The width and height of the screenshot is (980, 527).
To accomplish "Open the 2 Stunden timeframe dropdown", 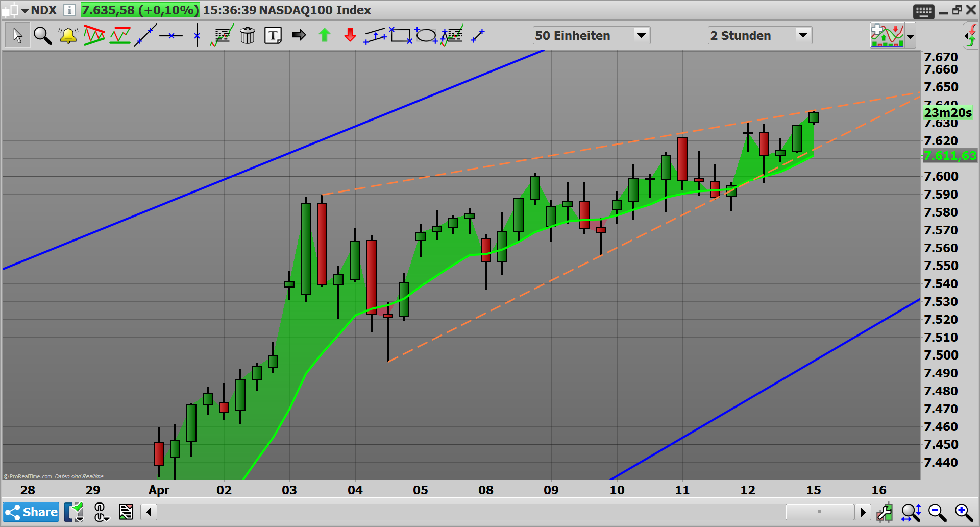I will pyautogui.click(x=759, y=35).
